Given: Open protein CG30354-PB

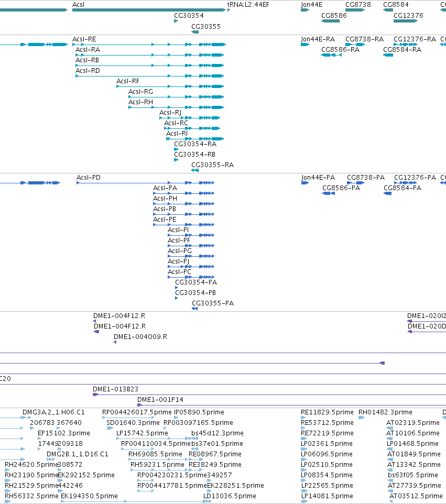Looking at the screenshot, I should tap(195, 293).
